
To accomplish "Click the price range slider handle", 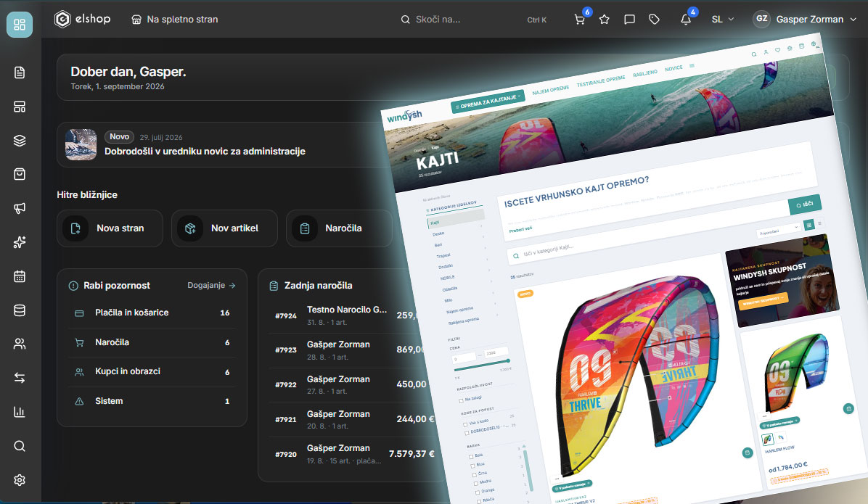I will [x=507, y=360].
